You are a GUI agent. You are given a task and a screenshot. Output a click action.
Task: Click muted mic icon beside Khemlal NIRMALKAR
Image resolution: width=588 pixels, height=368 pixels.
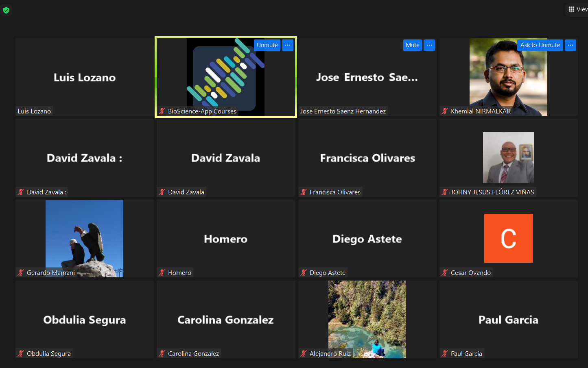[x=445, y=111]
